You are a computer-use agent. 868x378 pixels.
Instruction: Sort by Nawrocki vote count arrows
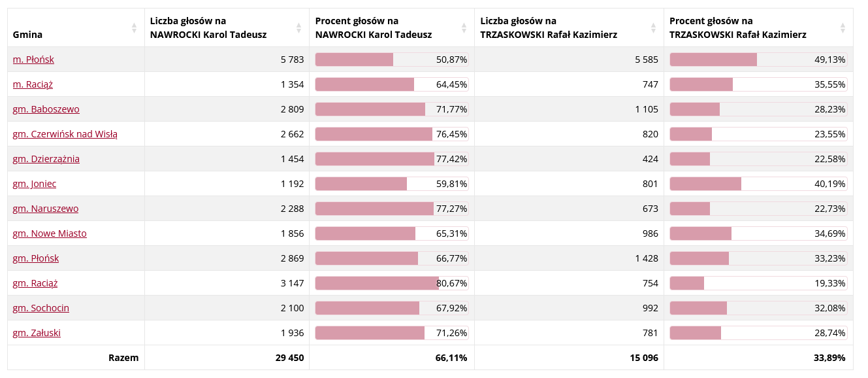(x=298, y=28)
